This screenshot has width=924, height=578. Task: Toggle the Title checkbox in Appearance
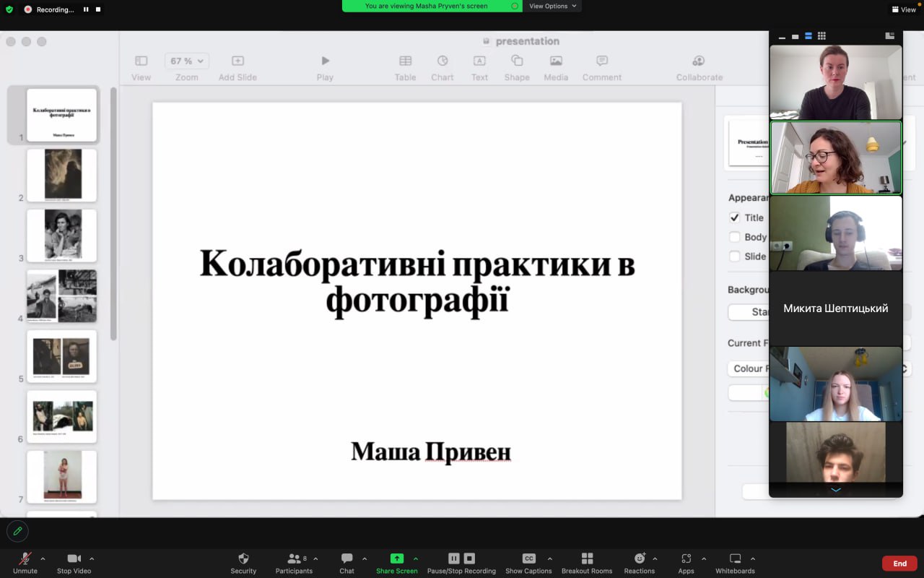(x=735, y=217)
